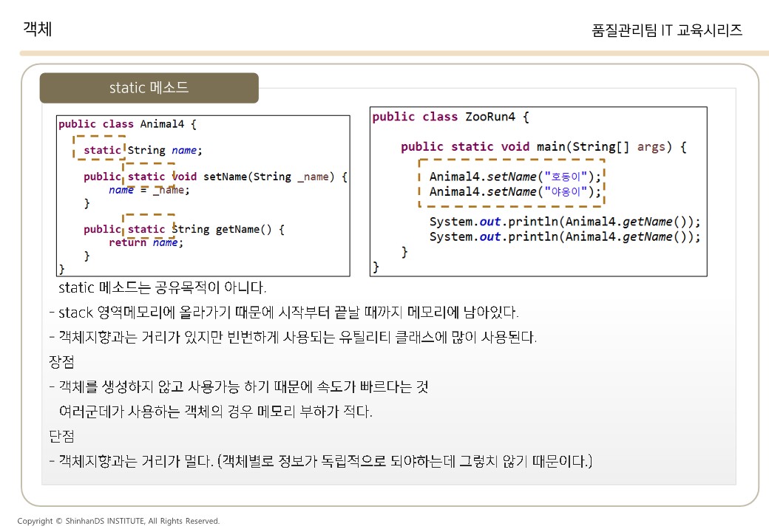Click the bullet '객체지향과는 거리가 멀다.'

(321, 461)
